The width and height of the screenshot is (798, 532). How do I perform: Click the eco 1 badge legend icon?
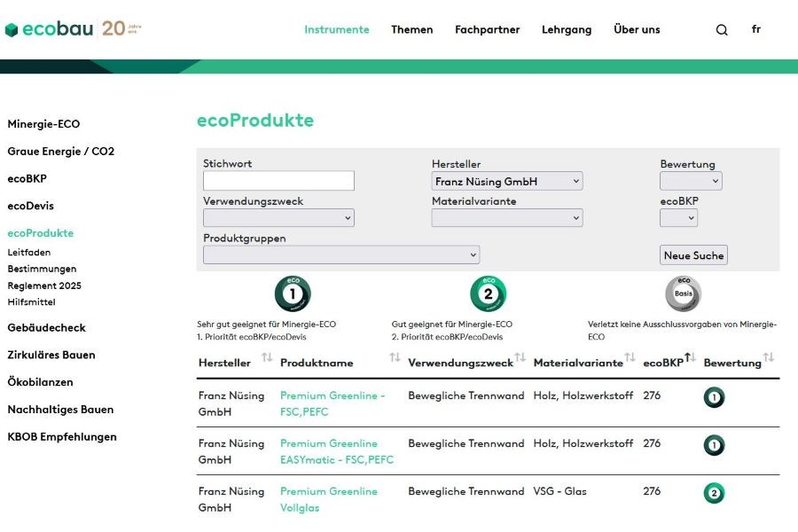click(x=293, y=294)
